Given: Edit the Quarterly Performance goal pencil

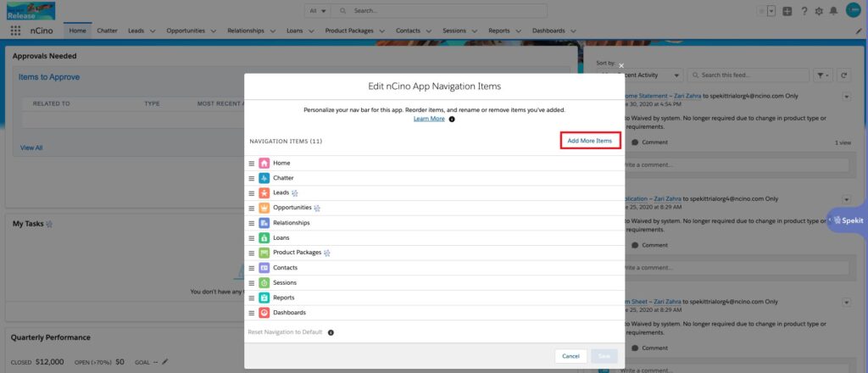Looking at the screenshot, I should (x=164, y=362).
